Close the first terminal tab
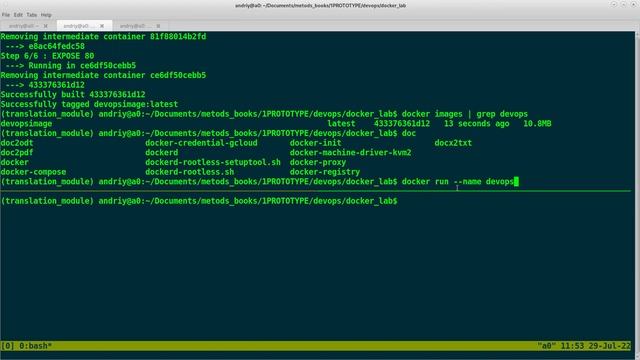Viewport: 640px width, 360px height. pos(46,26)
